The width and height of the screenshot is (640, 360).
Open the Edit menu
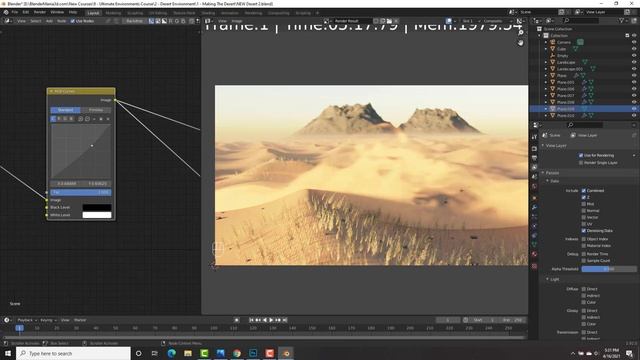point(26,12)
